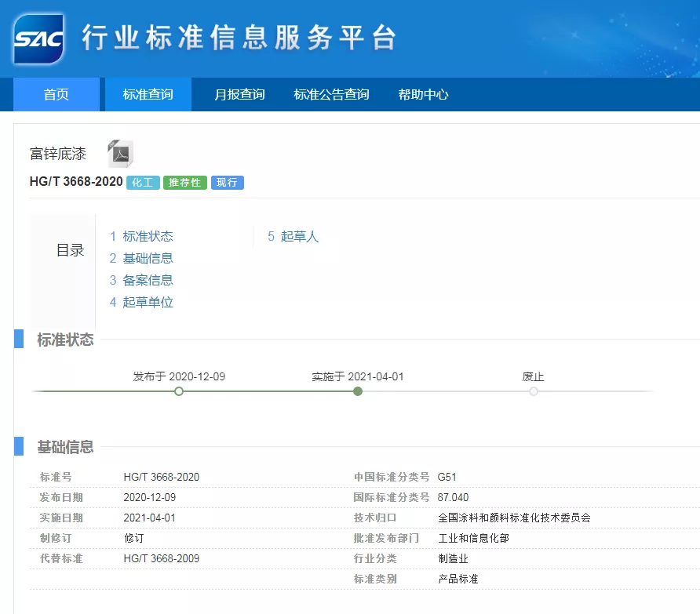This screenshot has width=700, height=614.
Task: Jump to 5 起草人 section link
Action: click(x=293, y=236)
